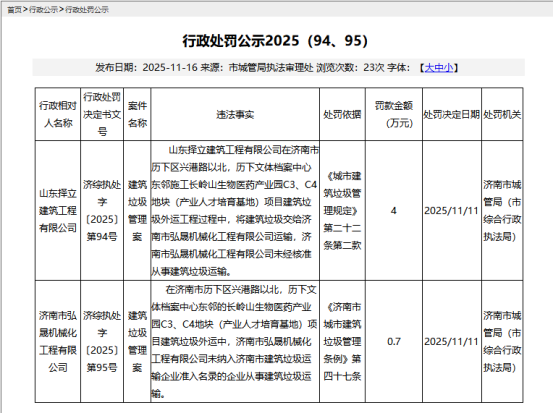Image resolution: width=554 pixels, height=414 pixels.
Task: Select the 违法事实 column header
Action: point(235,114)
